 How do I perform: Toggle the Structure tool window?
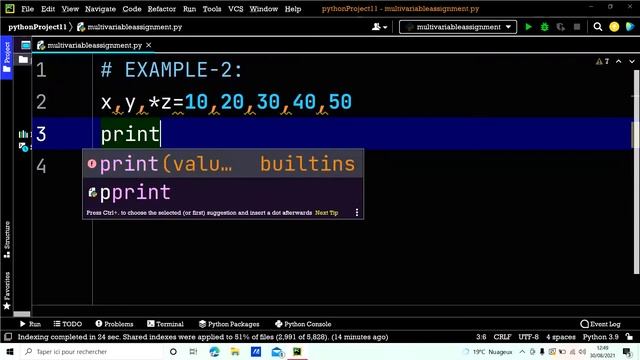click(7, 240)
